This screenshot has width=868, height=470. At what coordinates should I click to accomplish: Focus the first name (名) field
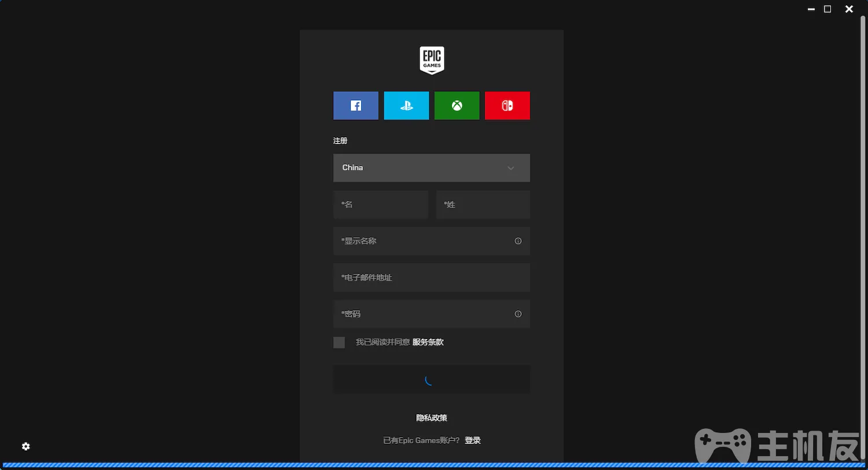(381, 204)
